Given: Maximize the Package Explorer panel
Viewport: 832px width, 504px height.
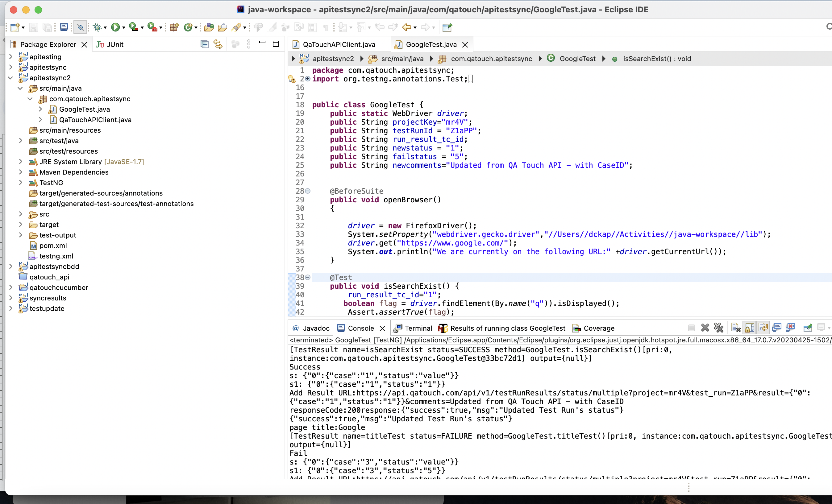Looking at the screenshot, I should click(x=276, y=44).
